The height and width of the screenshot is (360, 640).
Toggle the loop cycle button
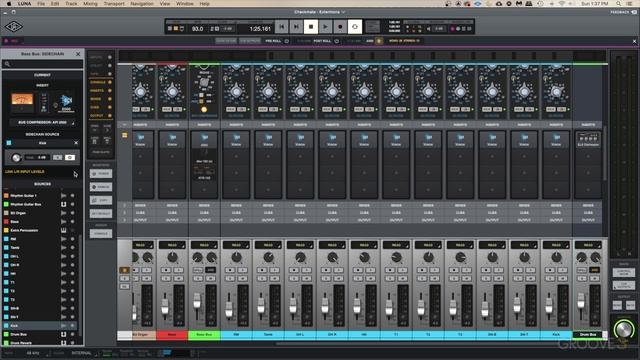[x=355, y=27]
